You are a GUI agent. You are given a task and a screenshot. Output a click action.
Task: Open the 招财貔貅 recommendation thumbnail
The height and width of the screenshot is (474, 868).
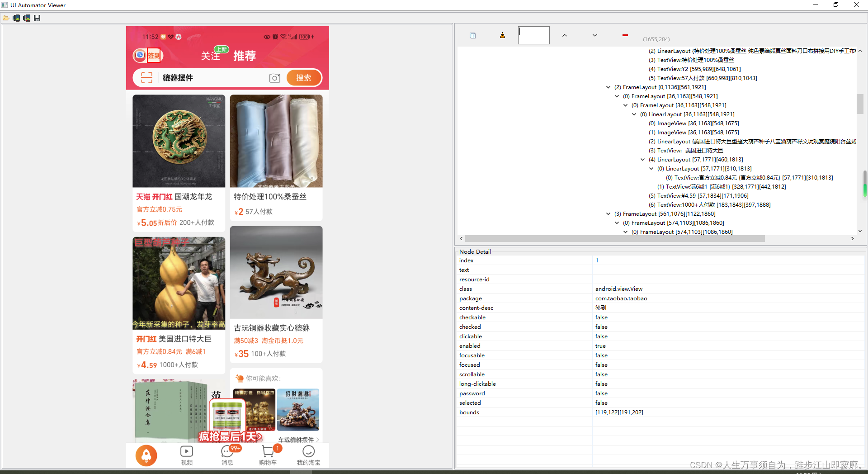tap(298, 410)
